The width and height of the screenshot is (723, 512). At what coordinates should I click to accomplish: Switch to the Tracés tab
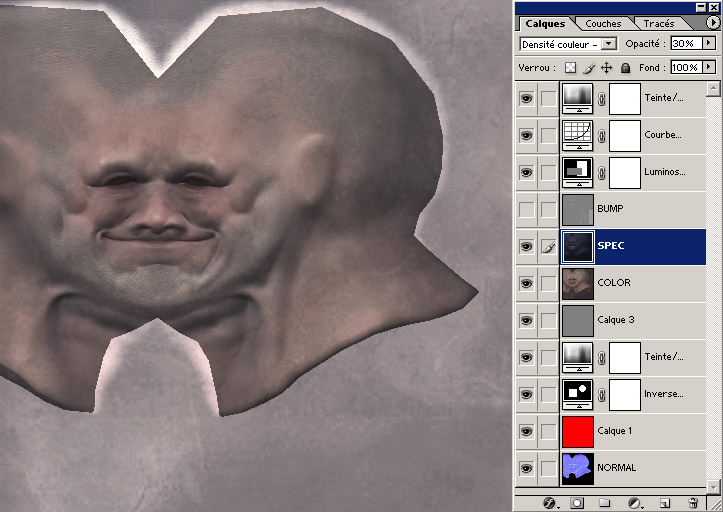click(x=659, y=24)
